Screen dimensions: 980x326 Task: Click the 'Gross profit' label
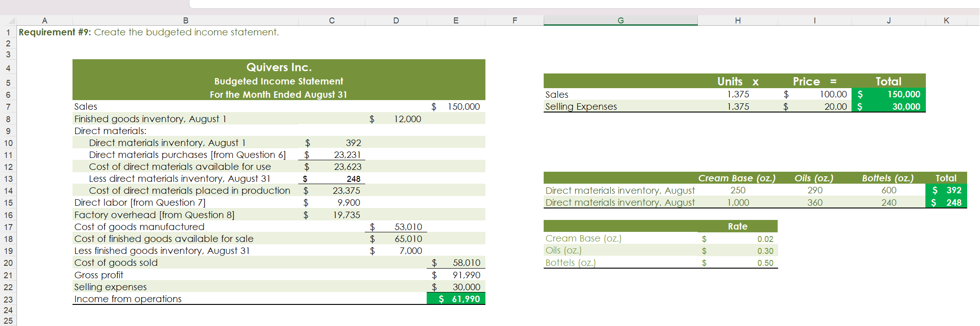[99, 275]
